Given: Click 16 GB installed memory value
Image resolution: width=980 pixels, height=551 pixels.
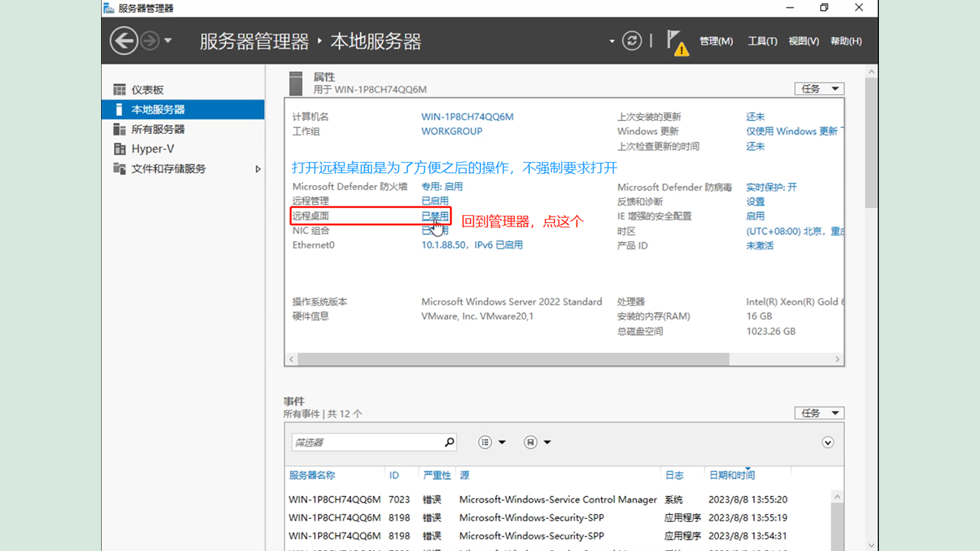Looking at the screenshot, I should click(x=759, y=316).
